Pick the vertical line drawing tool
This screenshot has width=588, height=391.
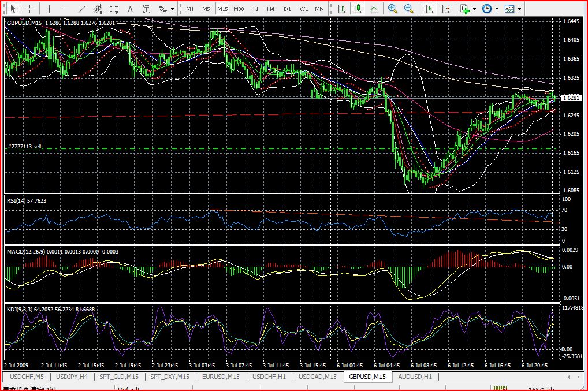click(x=49, y=9)
